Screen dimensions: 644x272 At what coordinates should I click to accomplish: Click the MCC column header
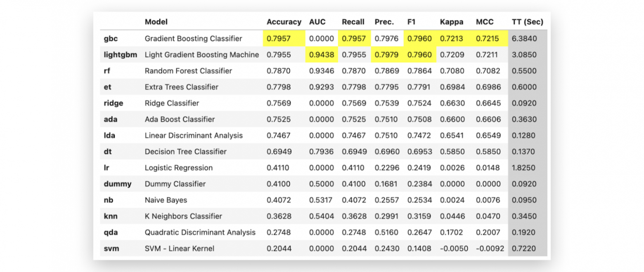pos(485,22)
